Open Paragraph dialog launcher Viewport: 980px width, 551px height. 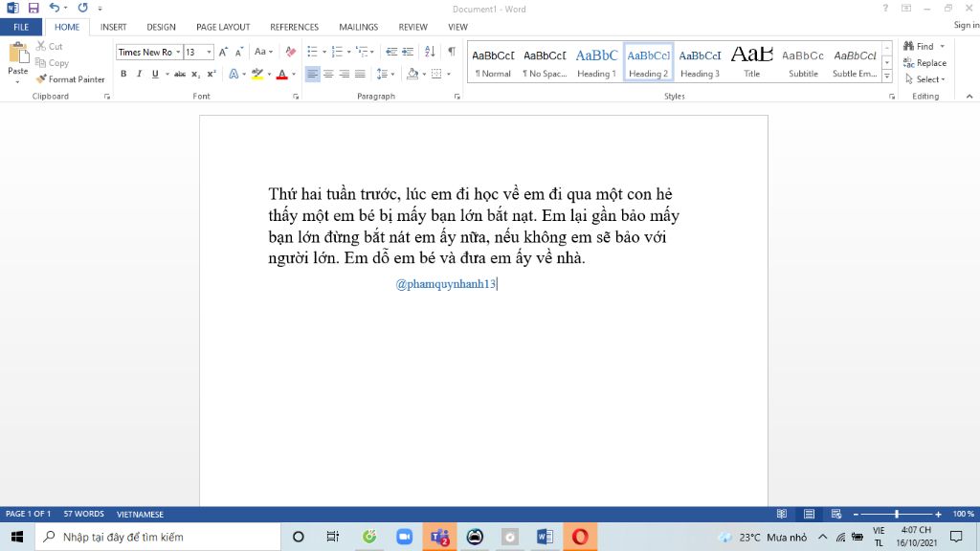(457, 97)
